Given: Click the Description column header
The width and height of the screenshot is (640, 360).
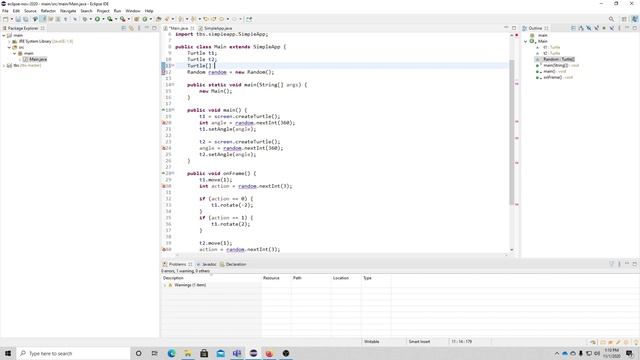Looking at the screenshot, I should click(x=211, y=278).
